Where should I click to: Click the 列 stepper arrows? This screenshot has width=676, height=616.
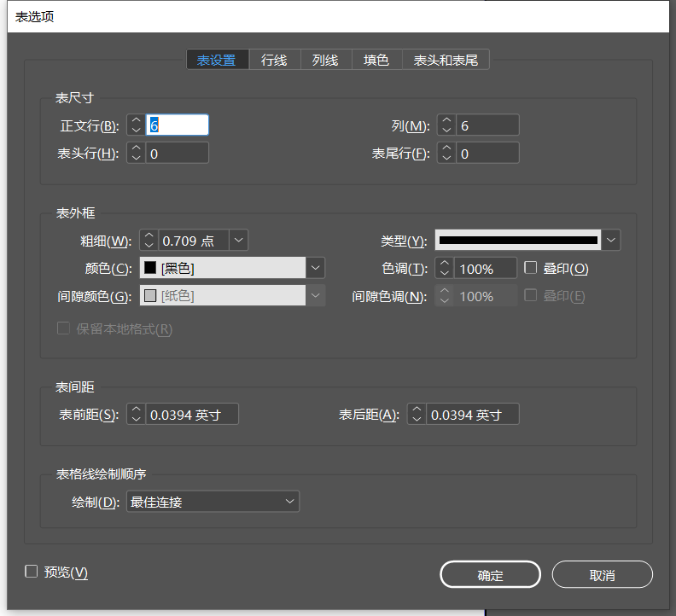[446, 125]
